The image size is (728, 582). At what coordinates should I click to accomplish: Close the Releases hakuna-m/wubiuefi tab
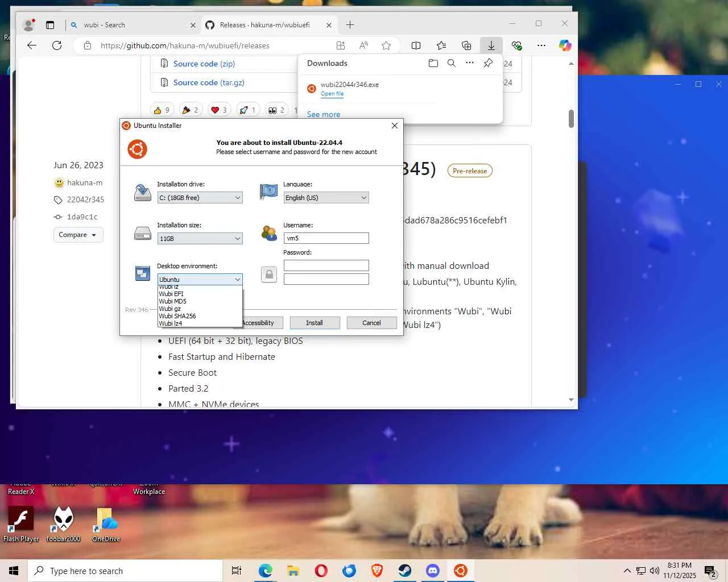click(329, 25)
